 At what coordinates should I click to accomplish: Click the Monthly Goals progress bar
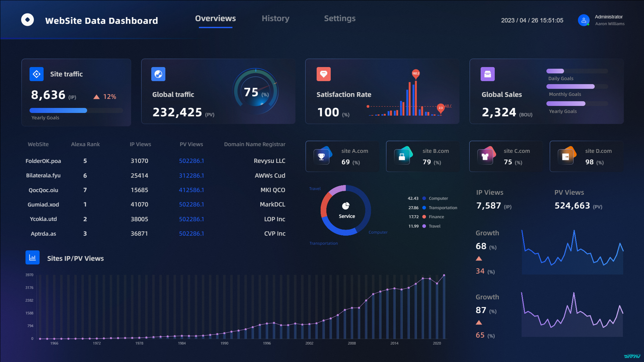(x=577, y=86)
